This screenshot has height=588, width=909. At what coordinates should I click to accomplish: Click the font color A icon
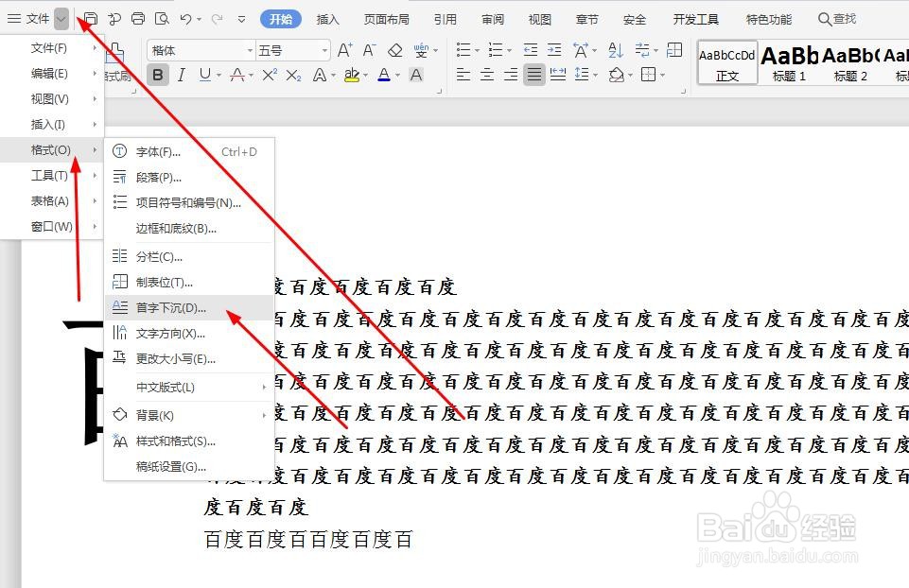click(x=383, y=75)
